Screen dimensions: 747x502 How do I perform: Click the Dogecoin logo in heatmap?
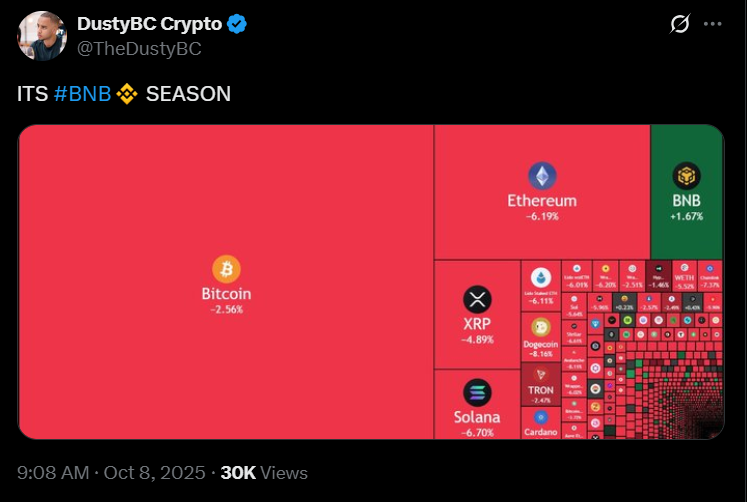[x=541, y=327]
